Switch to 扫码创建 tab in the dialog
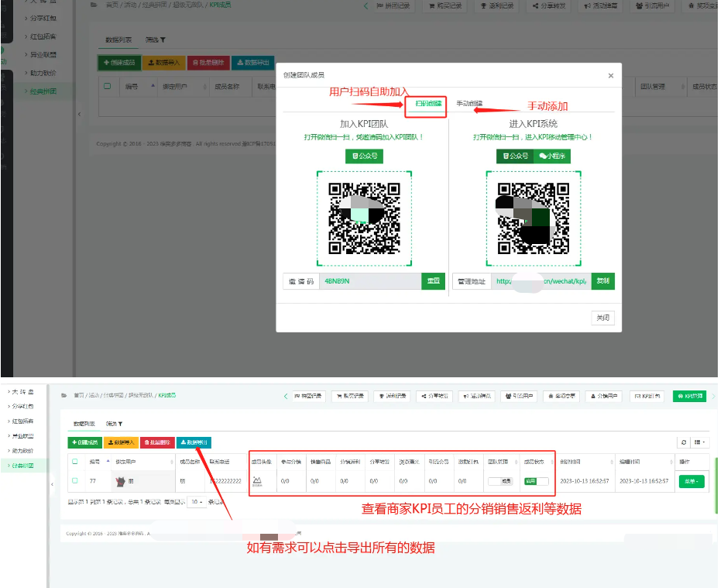 point(427,103)
